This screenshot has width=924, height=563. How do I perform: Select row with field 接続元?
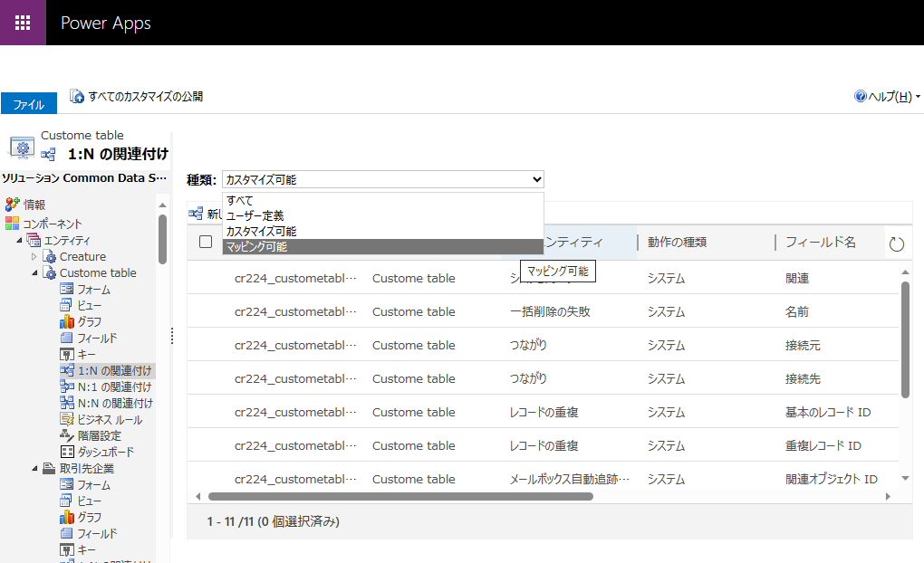coord(543,345)
